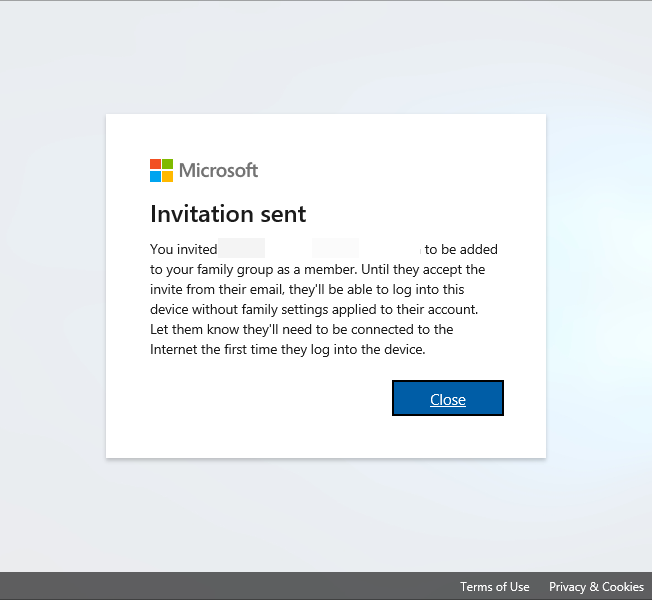Viewport: 652px width, 600px height.
Task: Click the gray Microsoft wordmark text
Action: coord(218,170)
